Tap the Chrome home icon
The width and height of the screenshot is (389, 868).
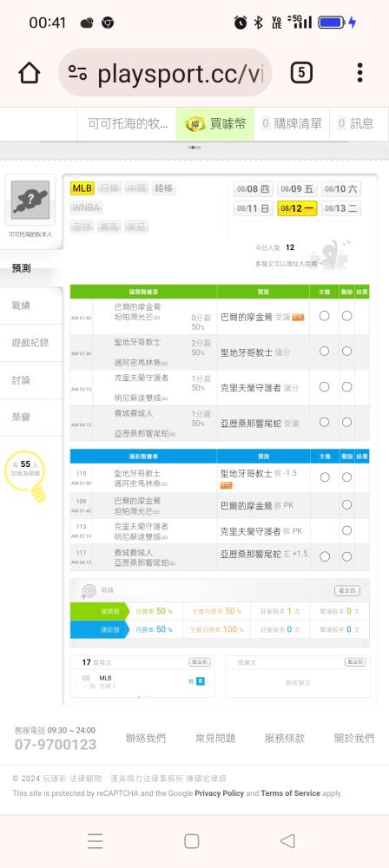coord(30,73)
